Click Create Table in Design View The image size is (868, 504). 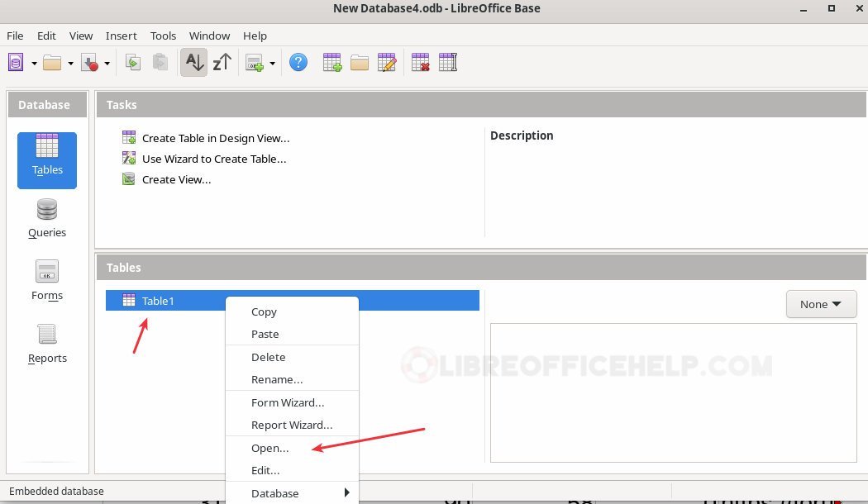click(x=215, y=138)
